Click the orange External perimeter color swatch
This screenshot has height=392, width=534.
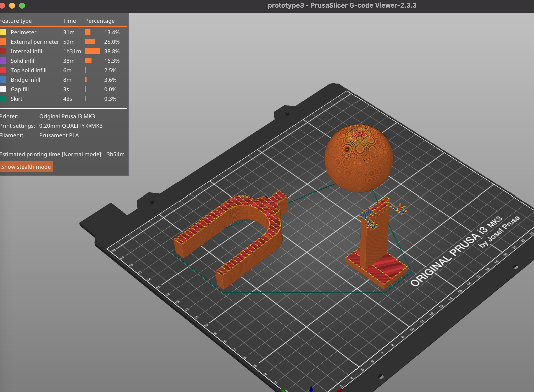pyautogui.click(x=3, y=42)
